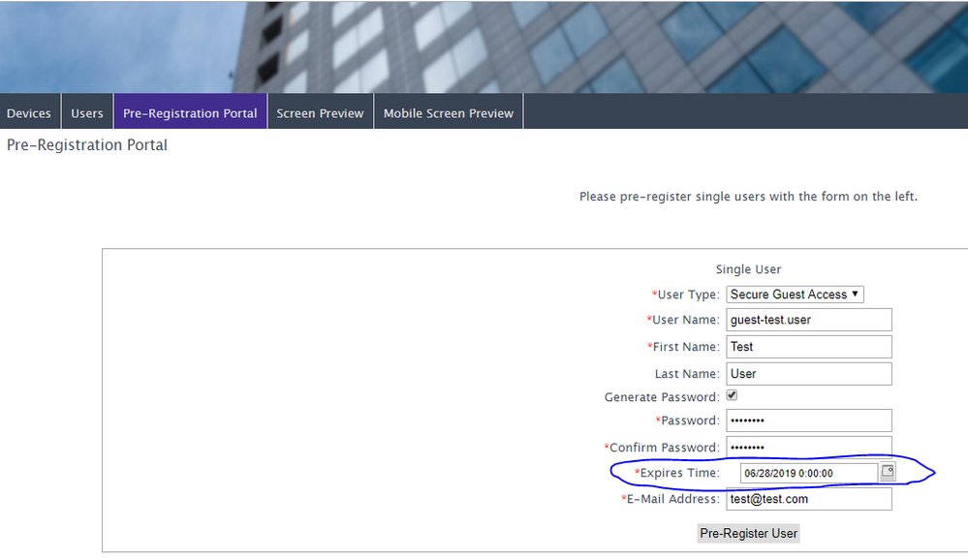Click the Generate Password label text
The width and height of the screenshot is (968, 560).
point(662,397)
